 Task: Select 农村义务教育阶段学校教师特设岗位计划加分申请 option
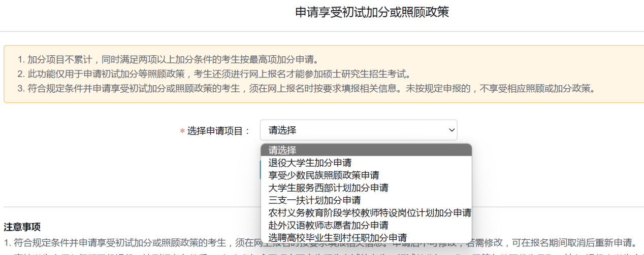(369, 212)
